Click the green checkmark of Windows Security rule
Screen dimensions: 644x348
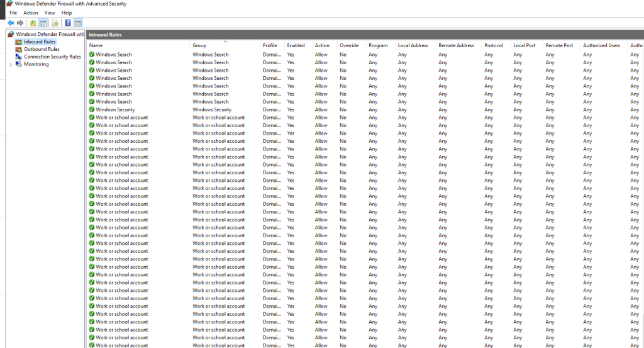92,109
